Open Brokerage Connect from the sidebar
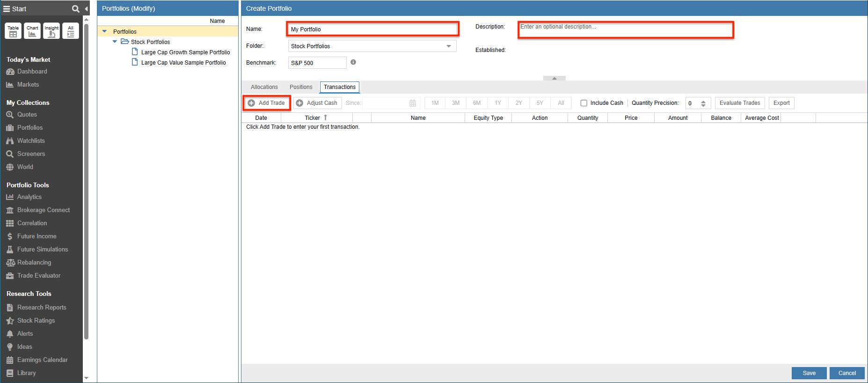Image resolution: width=868 pixels, height=383 pixels. (x=43, y=210)
